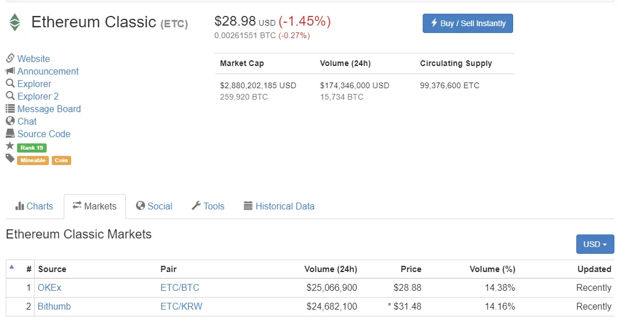Click the magnifier icon beside Explorer 2
Image resolution: width=644 pixels, height=317 pixels.
10,96
